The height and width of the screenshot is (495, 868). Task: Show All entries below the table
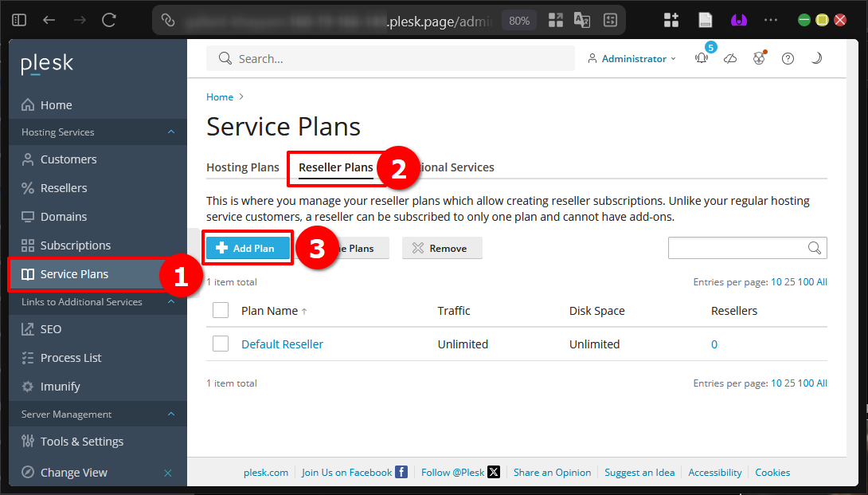822,383
